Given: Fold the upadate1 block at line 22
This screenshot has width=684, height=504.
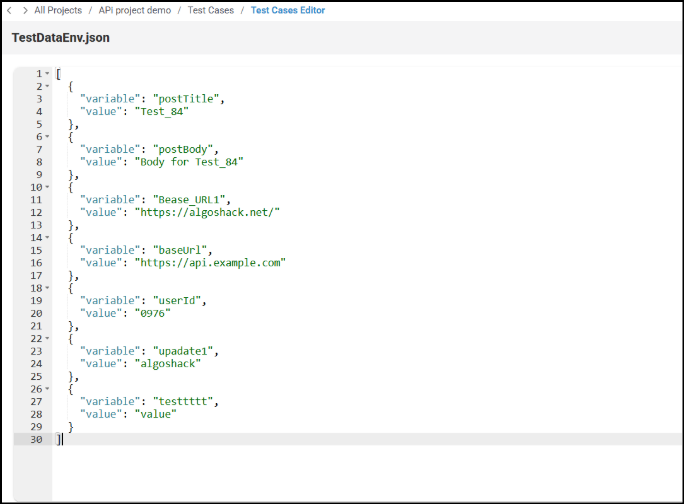Looking at the screenshot, I should (x=47, y=338).
